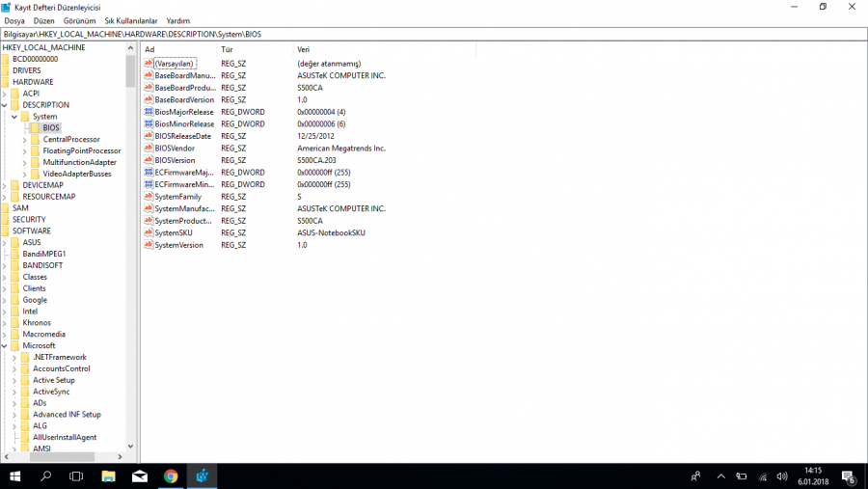The image size is (868, 489).
Task: Select the DEVICEMAP folder icon
Action: (x=14, y=185)
